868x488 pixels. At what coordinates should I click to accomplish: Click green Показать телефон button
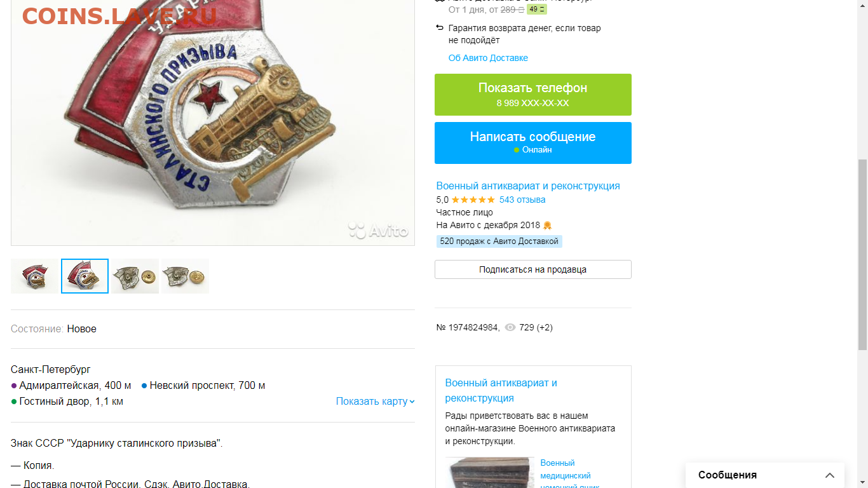click(533, 95)
